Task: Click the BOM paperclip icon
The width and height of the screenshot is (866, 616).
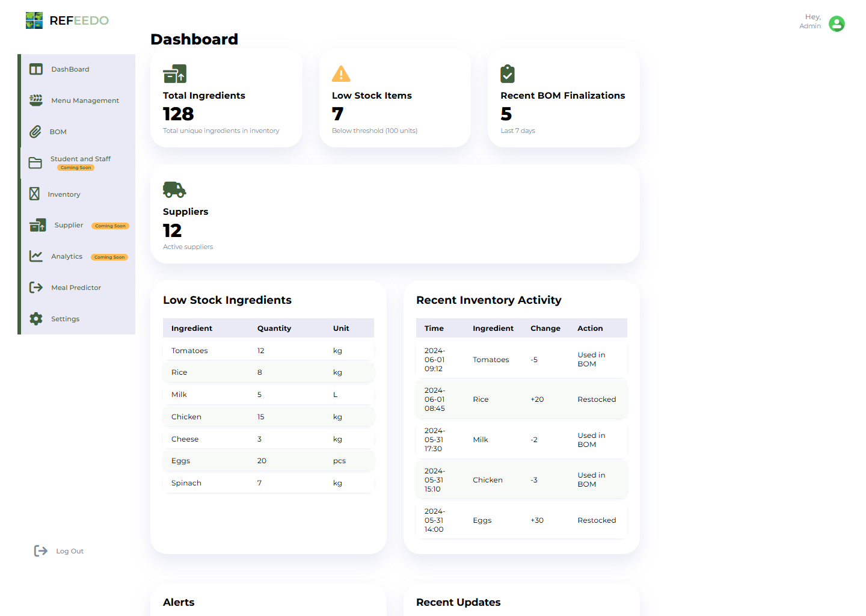Action: pyautogui.click(x=35, y=132)
